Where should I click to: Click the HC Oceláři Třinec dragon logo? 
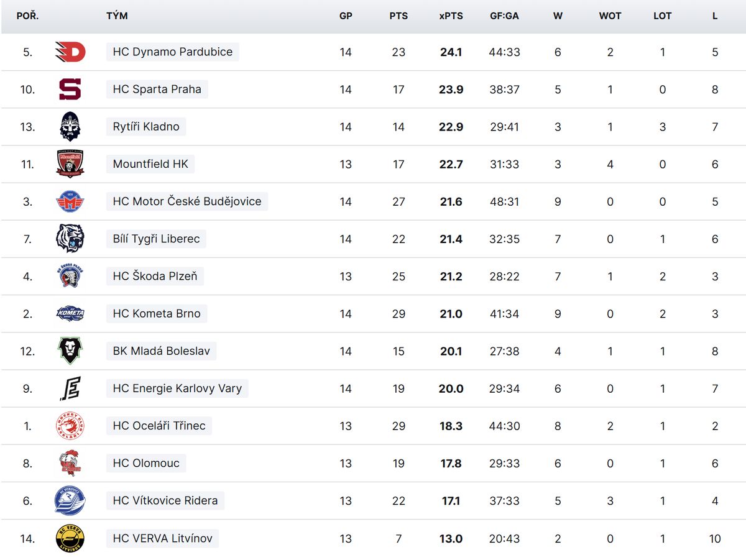click(70, 426)
